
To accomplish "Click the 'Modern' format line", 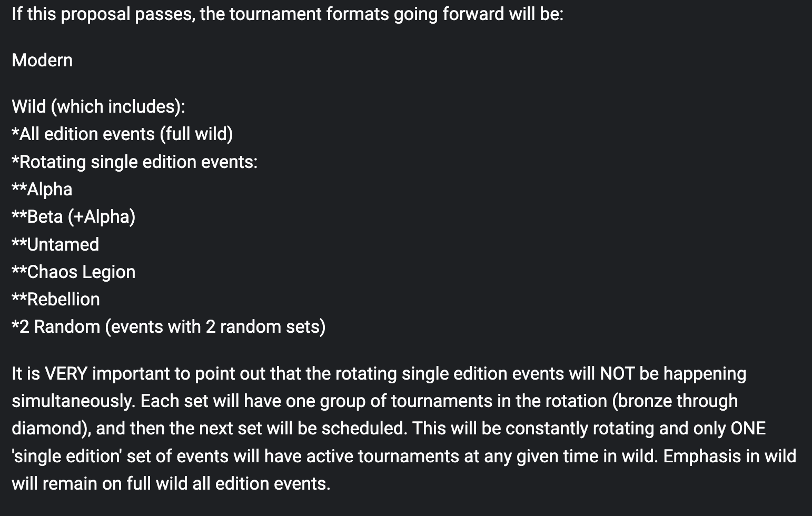I will pos(42,60).
